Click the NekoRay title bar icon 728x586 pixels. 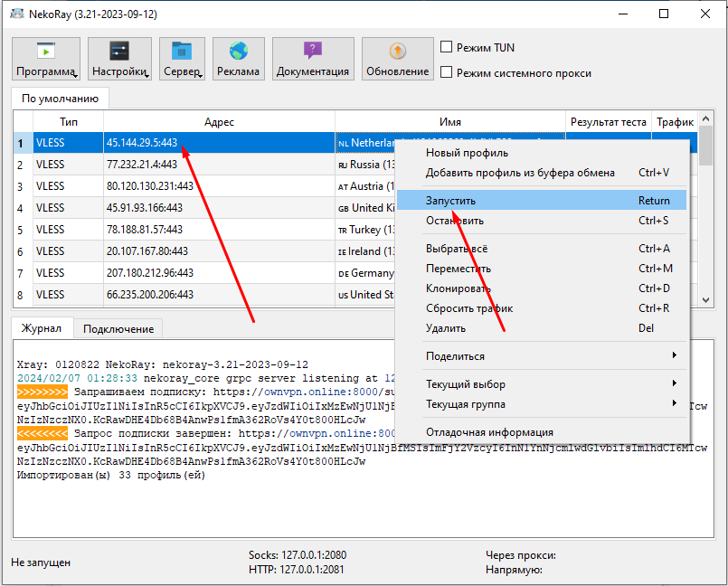[x=17, y=14]
